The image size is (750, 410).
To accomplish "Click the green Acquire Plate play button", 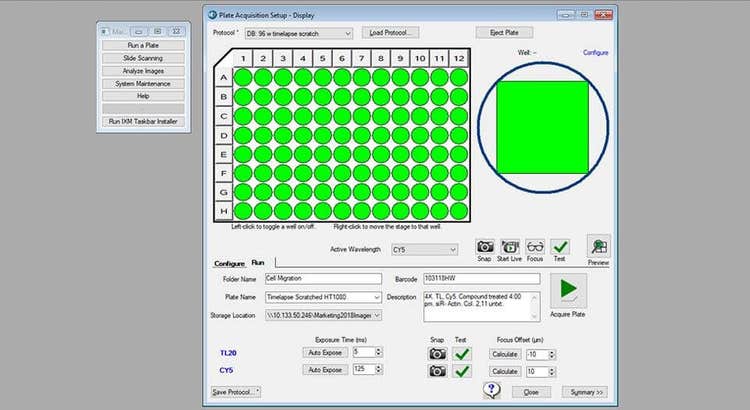I will coord(568,290).
